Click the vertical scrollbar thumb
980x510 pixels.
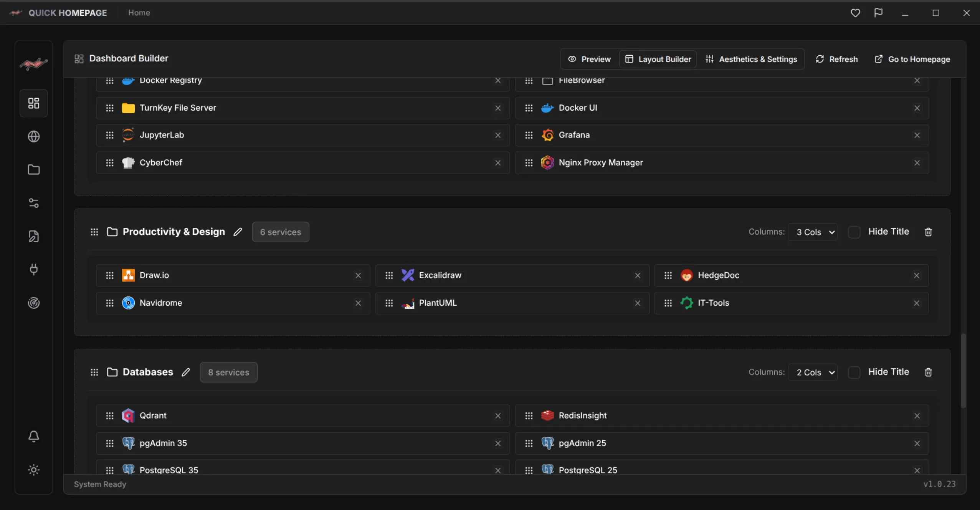tap(963, 371)
